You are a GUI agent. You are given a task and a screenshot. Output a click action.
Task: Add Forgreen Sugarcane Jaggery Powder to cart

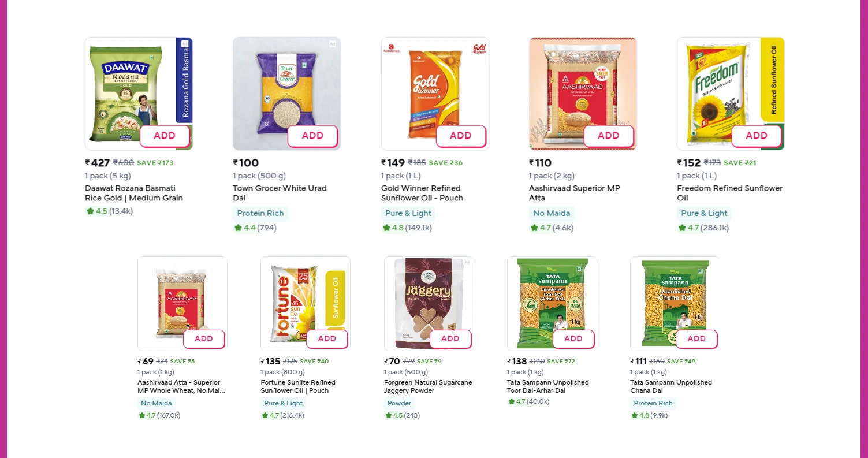coord(450,339)
